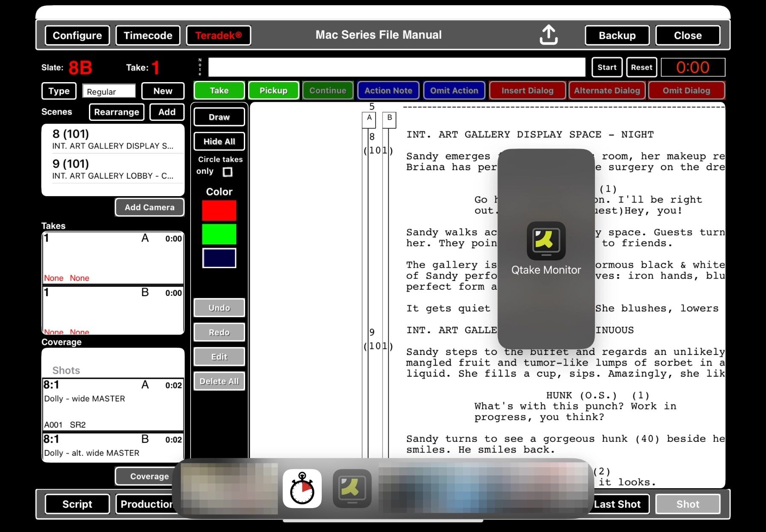Click the Note text input field
Image resolution: width=766 pixels, height=532 pixels.
[397, 67]
